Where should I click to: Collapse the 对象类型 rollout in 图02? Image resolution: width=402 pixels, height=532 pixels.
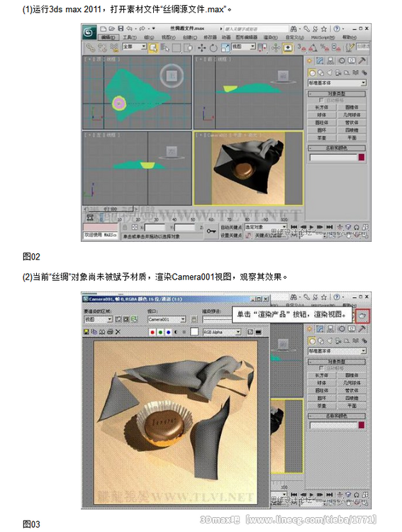coord(337,94)
